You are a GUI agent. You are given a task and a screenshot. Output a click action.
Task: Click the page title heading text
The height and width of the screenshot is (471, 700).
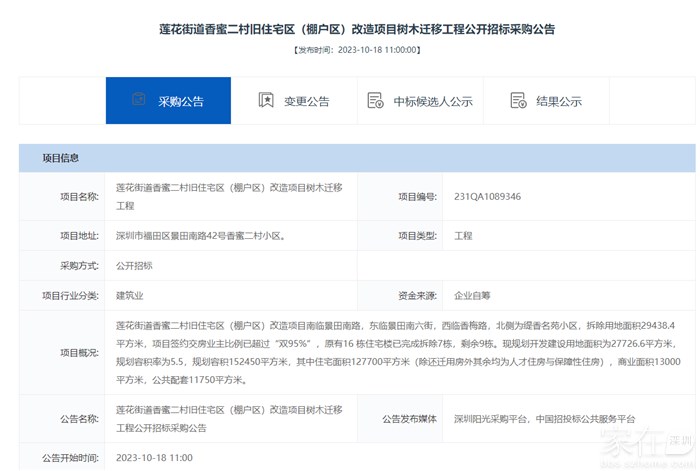point(357,29)
